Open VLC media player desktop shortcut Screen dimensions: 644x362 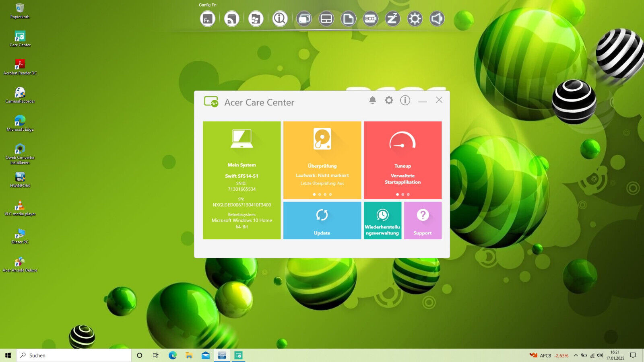(20, 208)
